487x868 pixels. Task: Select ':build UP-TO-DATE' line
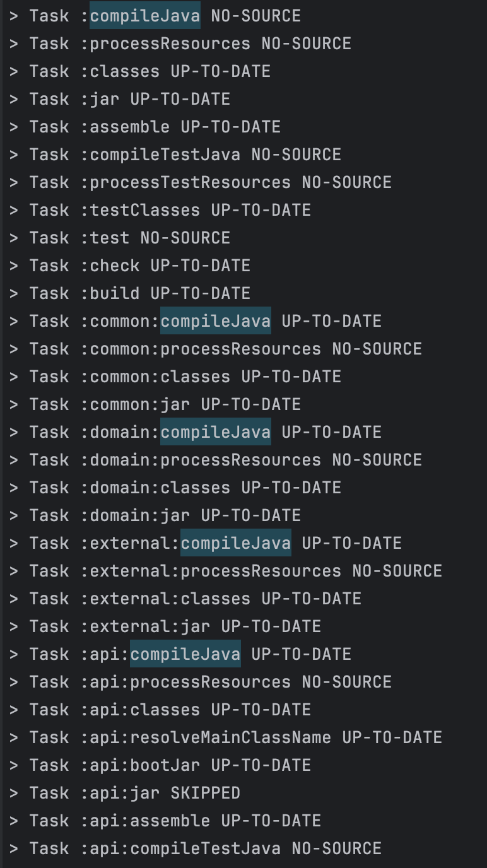(130, 293)
